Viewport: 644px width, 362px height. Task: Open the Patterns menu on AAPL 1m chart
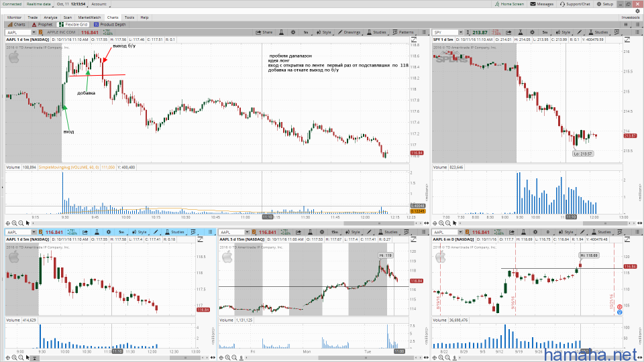click(403, 32)
